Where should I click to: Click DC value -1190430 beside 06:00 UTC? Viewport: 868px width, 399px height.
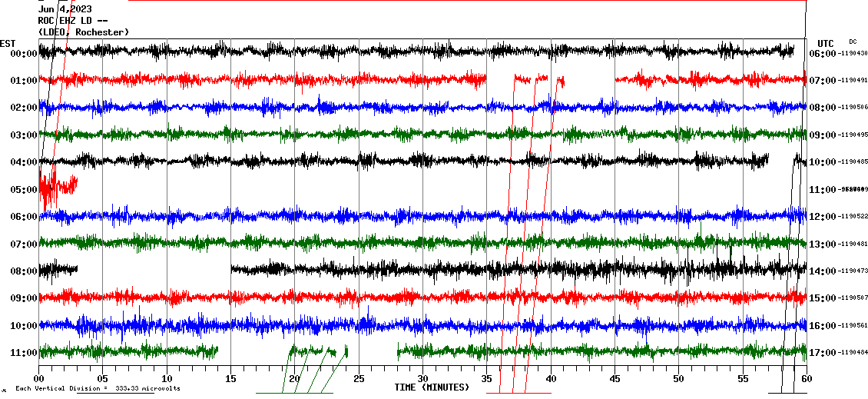(x=853, y=53)
